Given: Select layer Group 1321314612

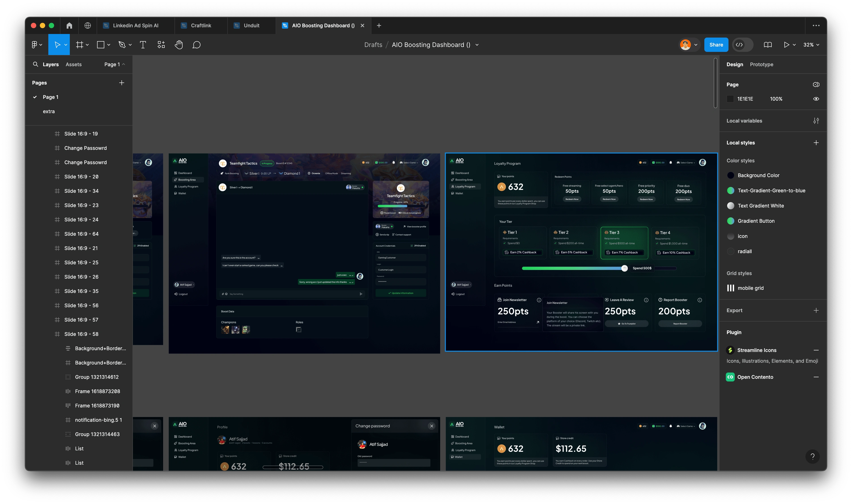Looking at the screenshot, I should pyautogui.click(x=96, y=377).
